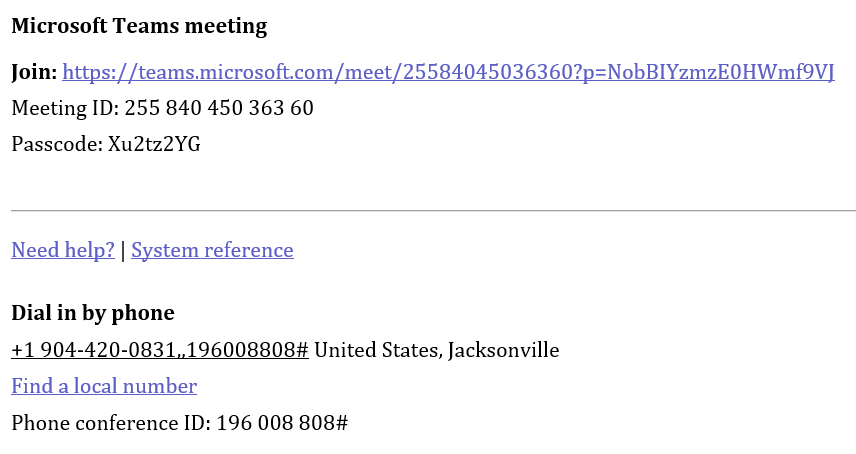Select the meeting ID number 255 840 450 363 60
Screen dimensions: 856x454
click(x=219, y=109)
